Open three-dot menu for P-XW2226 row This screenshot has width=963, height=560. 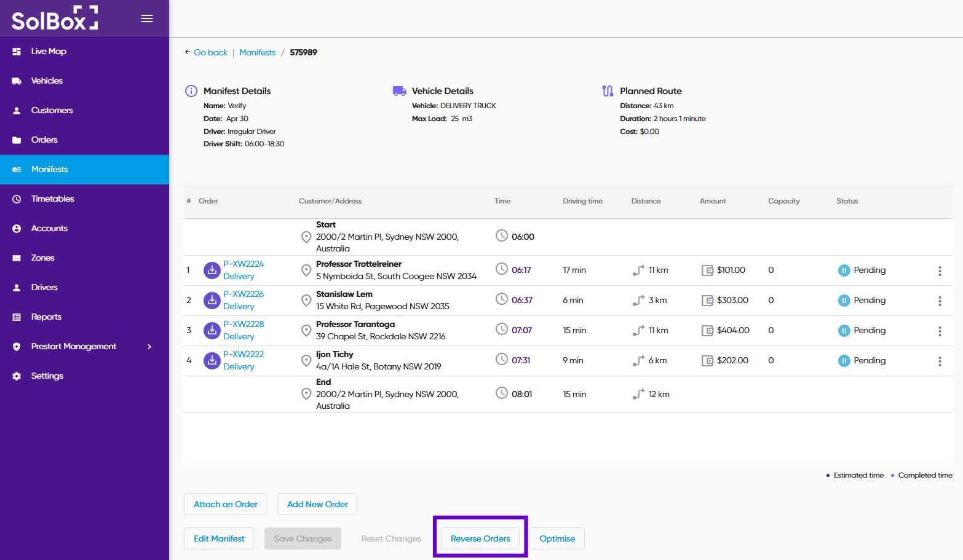[x=940, y=301]
